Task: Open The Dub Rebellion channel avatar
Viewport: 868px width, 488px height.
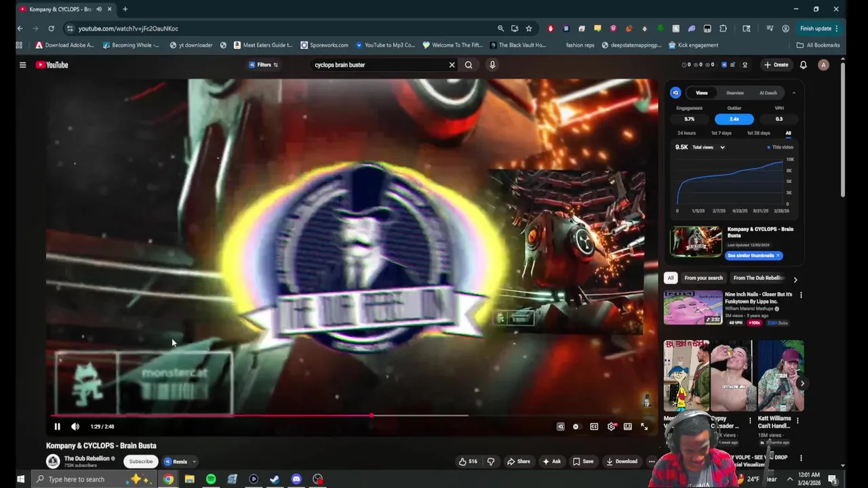Action: [53, 462]
